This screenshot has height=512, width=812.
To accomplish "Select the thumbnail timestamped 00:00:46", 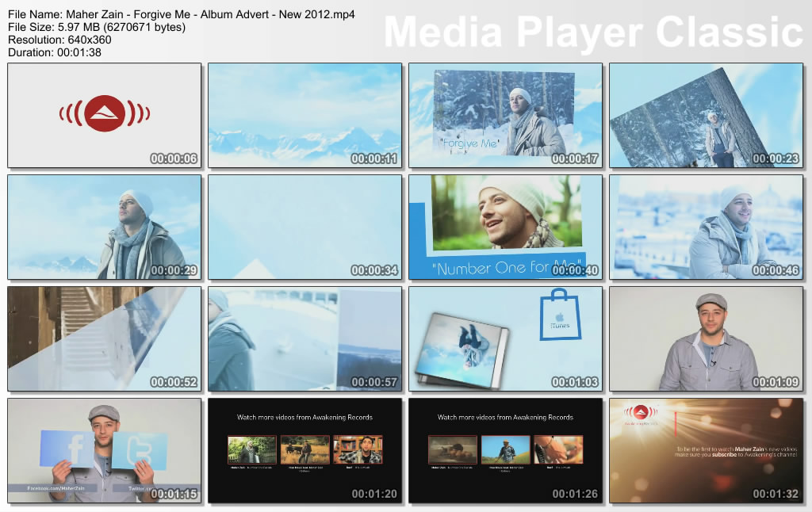I will [x=706, y=227].
